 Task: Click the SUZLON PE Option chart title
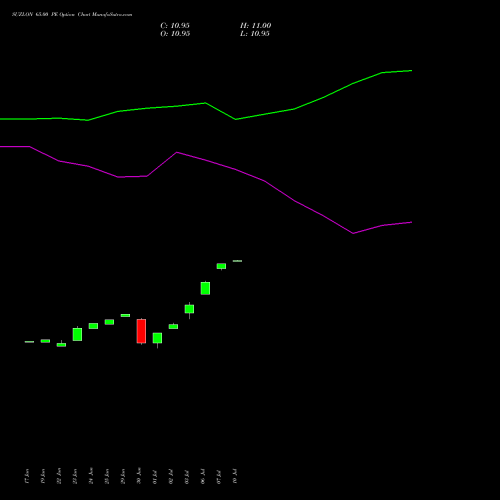pos(72,15)
